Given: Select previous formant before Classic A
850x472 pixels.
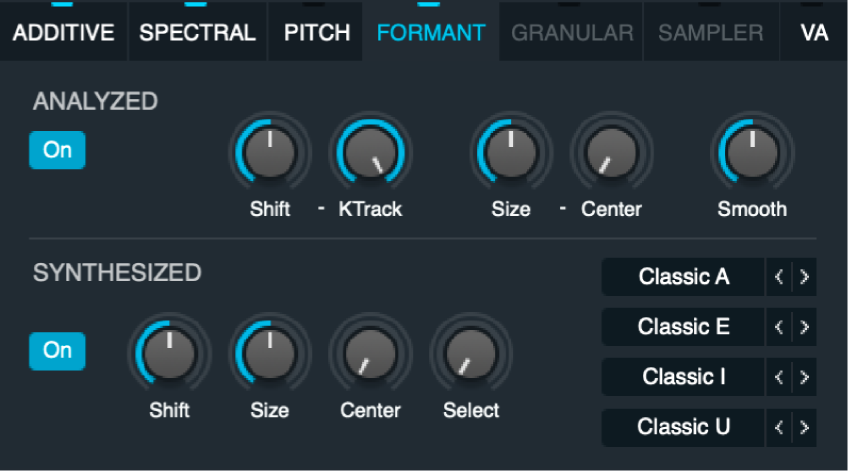Looking at the screenshot, I should tap(780, 277).
